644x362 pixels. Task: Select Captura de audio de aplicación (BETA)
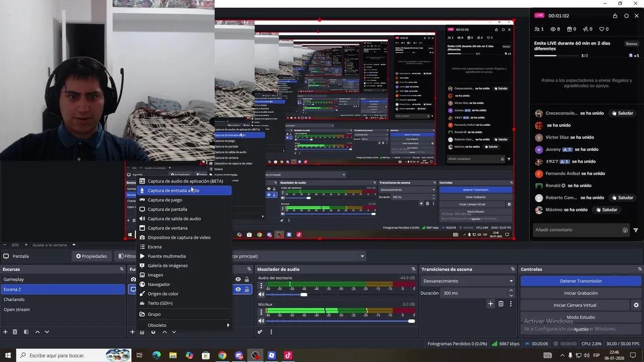tap(184, 181)
